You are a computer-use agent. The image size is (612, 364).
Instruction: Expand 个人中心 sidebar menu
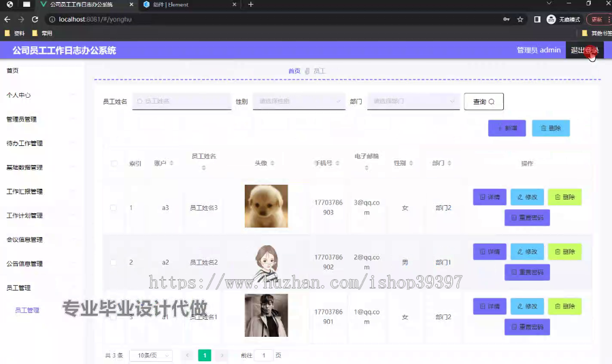(x=41, y=95)
